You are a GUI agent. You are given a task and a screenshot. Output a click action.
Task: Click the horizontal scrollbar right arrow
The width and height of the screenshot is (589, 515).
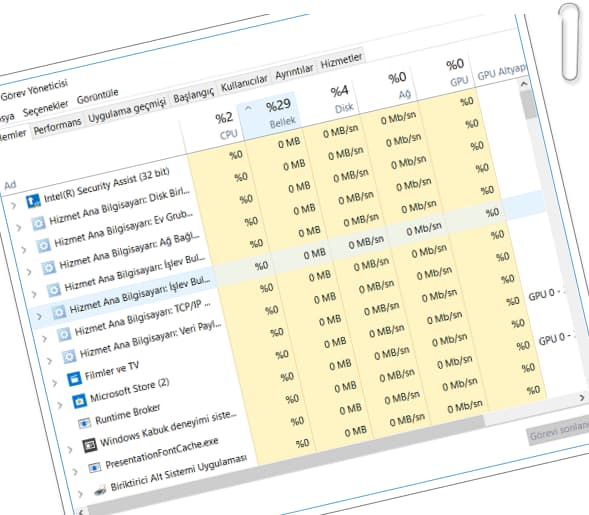click(x=582, y=397)
